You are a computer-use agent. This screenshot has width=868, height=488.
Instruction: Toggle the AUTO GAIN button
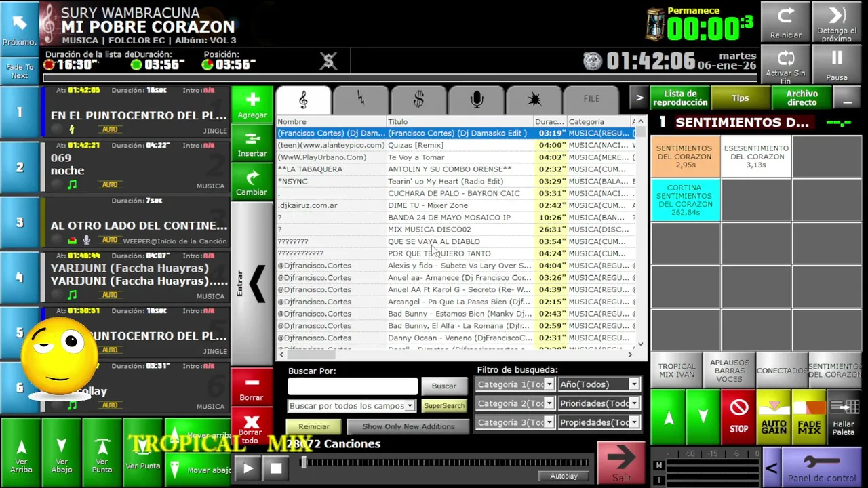pos(774,418)
